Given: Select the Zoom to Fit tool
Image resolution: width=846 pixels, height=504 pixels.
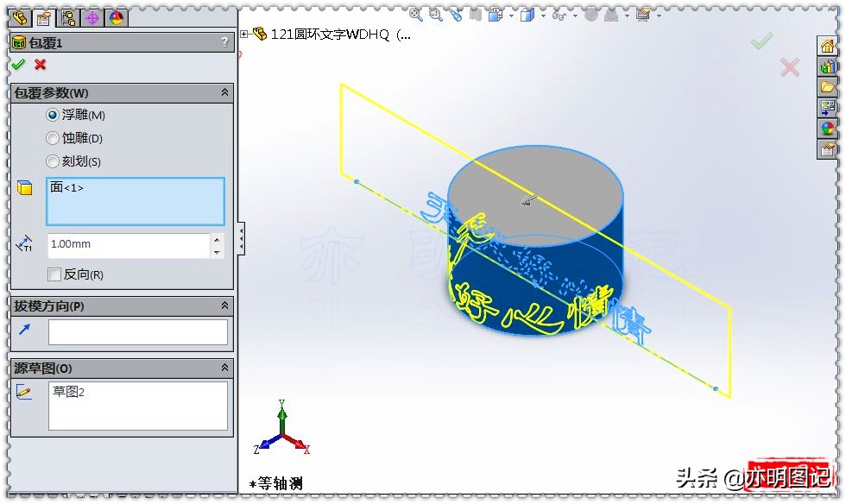Looking at the screenshot, I should coord(414,15).
